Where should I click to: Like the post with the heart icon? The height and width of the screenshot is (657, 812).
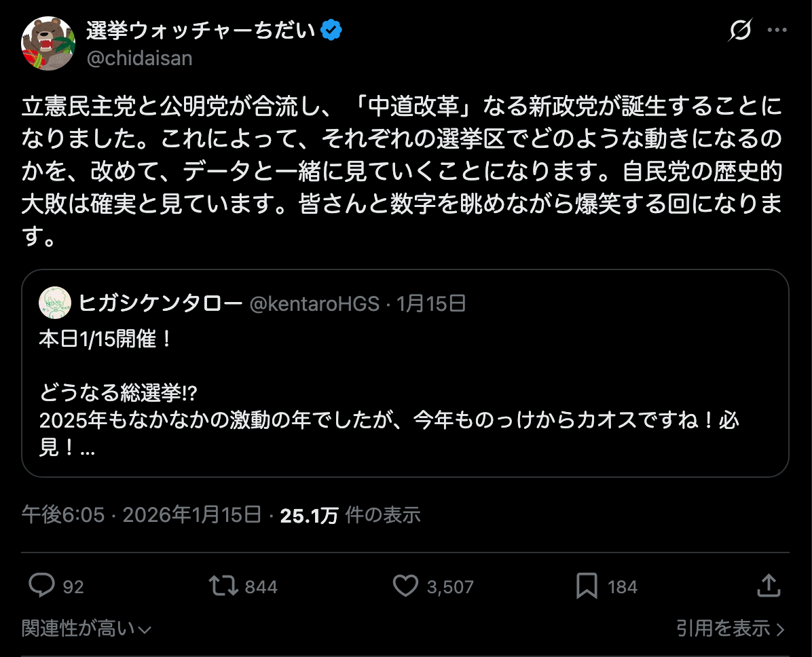pyautogui.click(x=405, y=586)
